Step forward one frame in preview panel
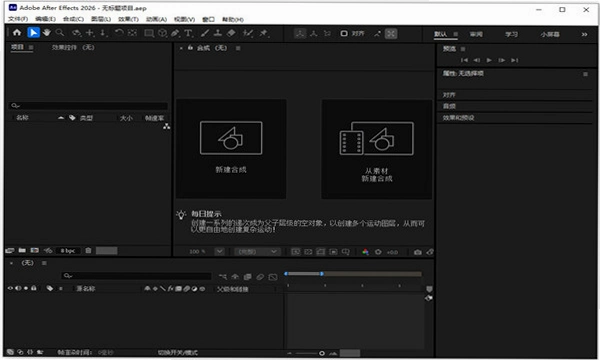This screenshot has width=600, height=360. point(502,60)
